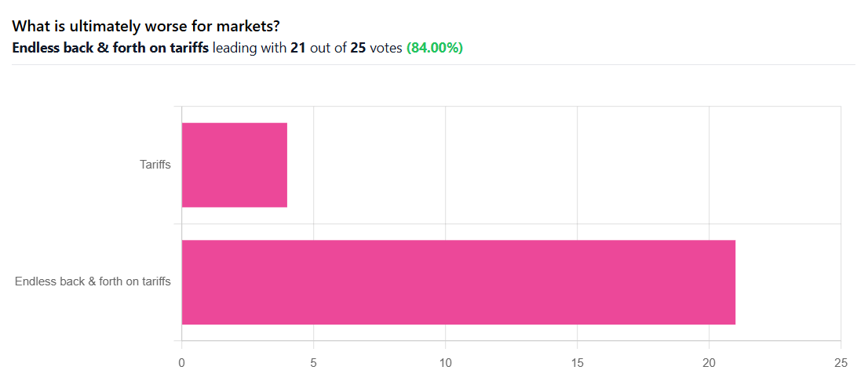868x392 pixels.
Task: Select the Tariffs axis label
Action: [155, 165]
